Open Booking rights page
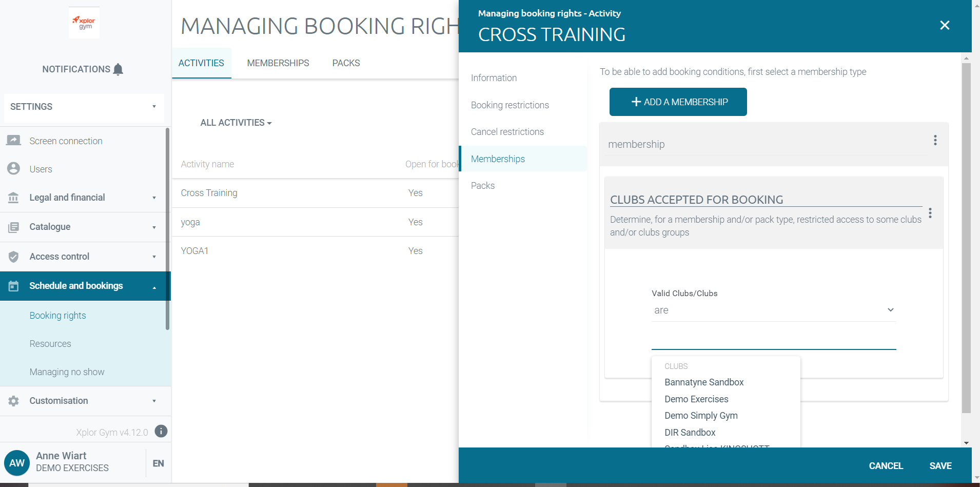Viewport: 980px width, 487px height. [x=58, y=316]
